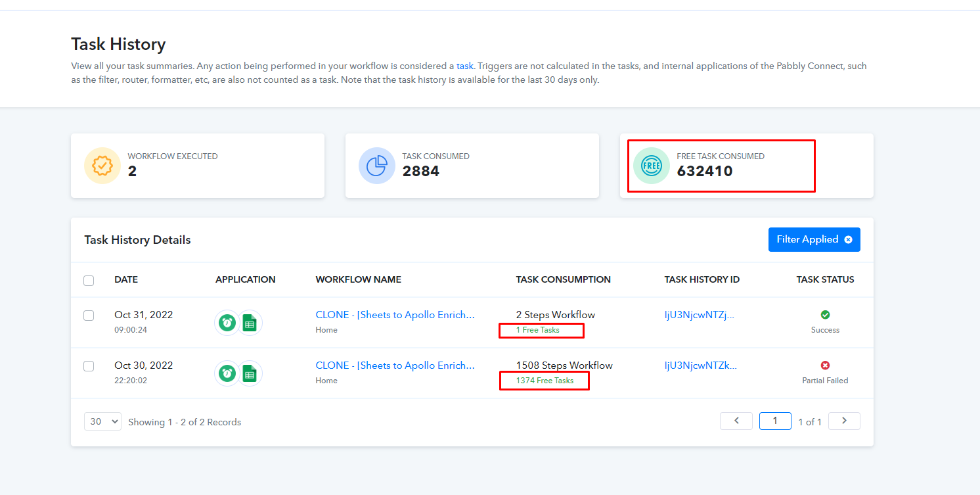Viewport: 980px width, 495px height.
Task: Click the Google Sheets icon in Oct 30 row
Action: [x=250, y=373]
